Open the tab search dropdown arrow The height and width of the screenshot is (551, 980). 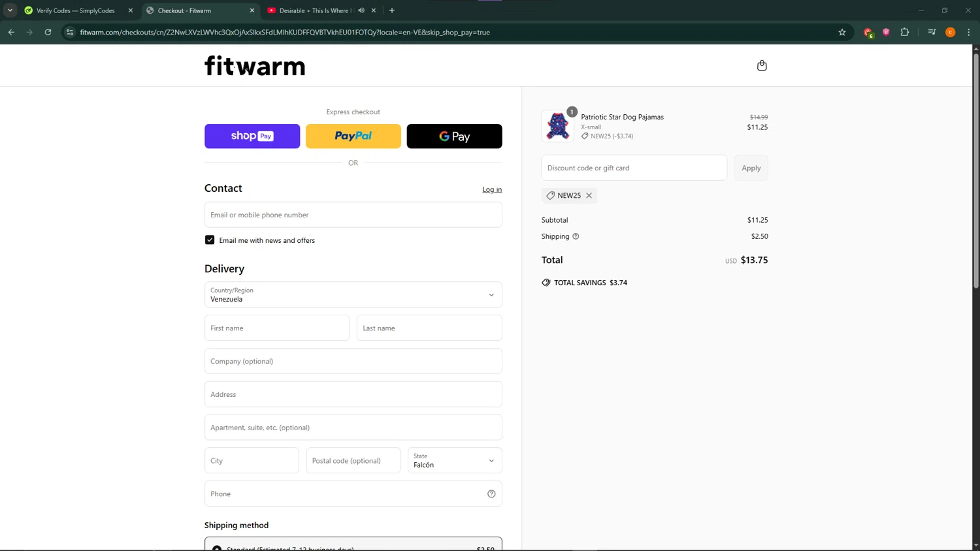(10, 10)
